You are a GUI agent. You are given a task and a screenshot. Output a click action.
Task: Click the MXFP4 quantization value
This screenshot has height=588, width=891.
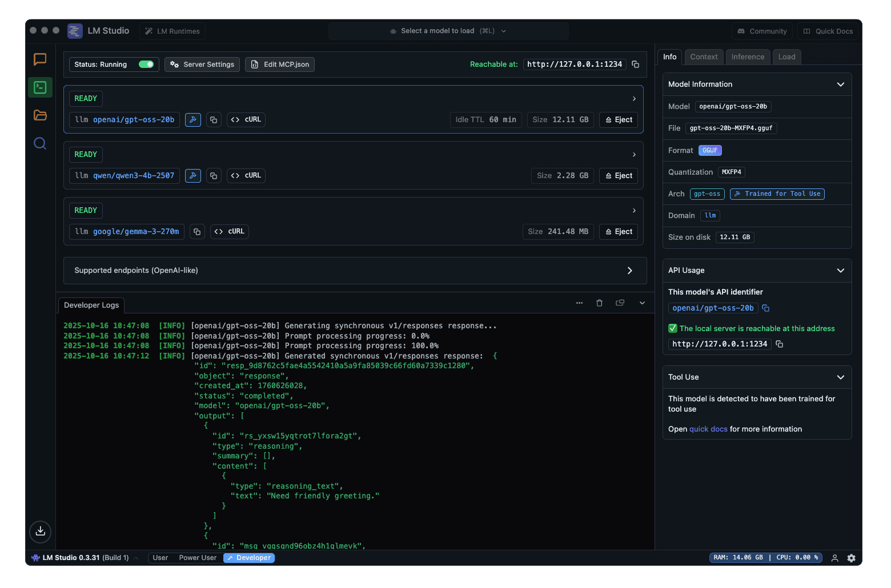tap(731, 172)
